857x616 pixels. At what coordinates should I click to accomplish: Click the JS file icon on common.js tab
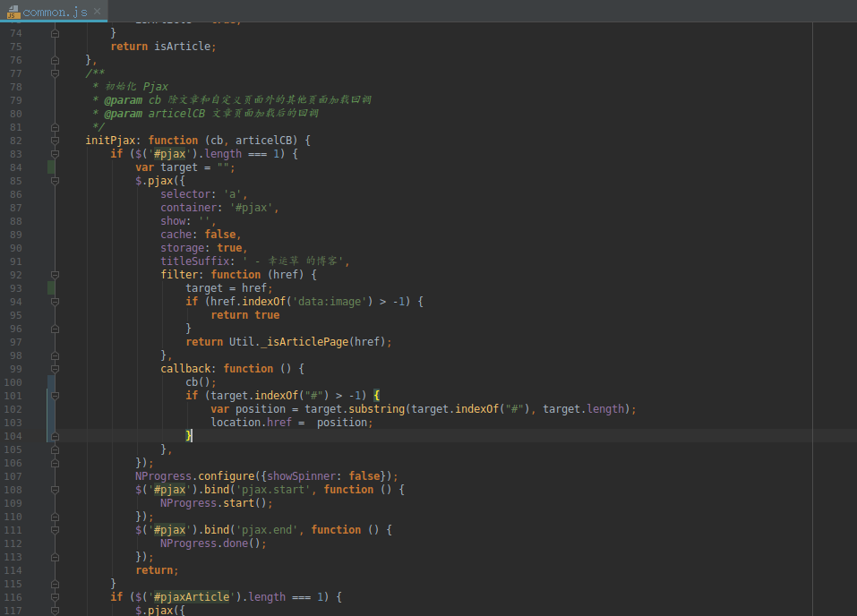pyautogui.click(x=13, y=11)
